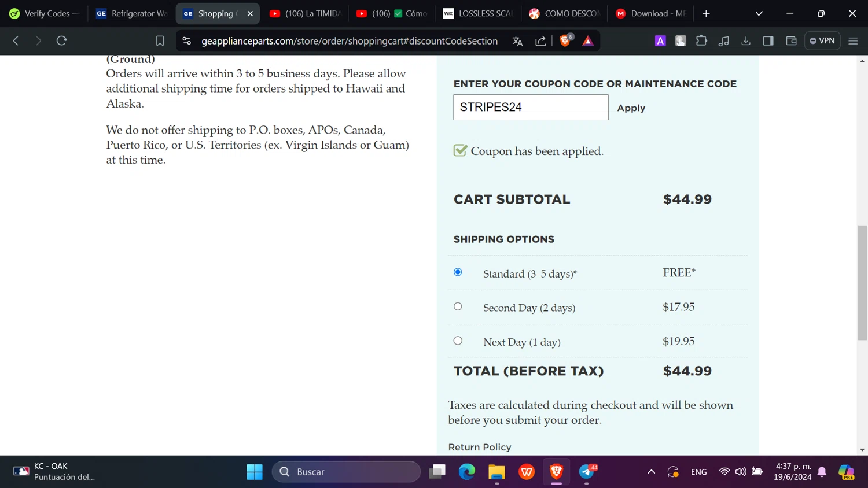Switch to Cómo YouTube tab

coord(392,13)
